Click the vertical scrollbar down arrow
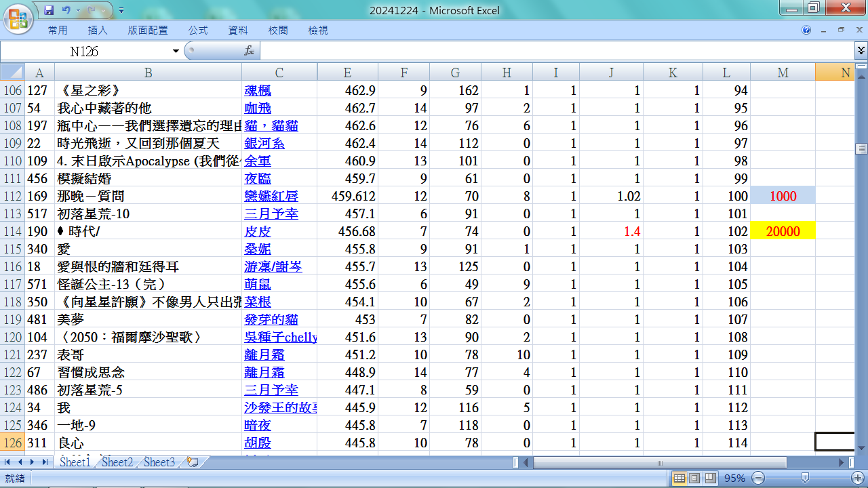This screenshot has height=488, width=868. 861,447
